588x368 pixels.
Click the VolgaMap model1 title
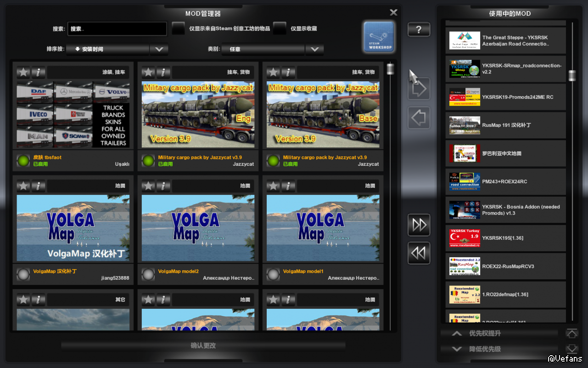pos(303,272)
